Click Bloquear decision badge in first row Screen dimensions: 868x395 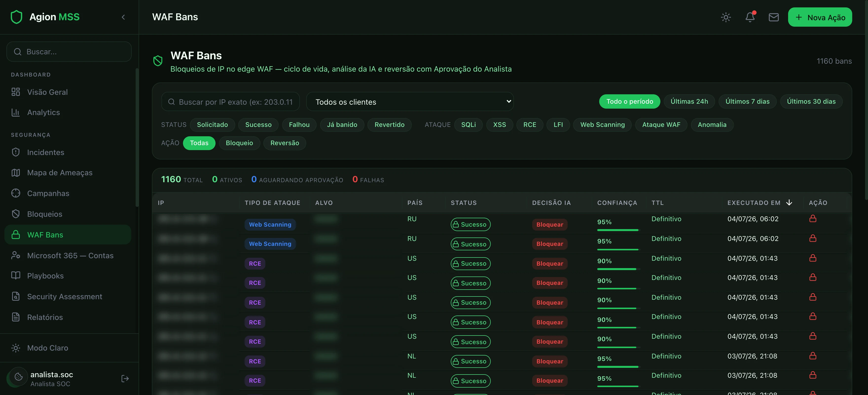[550, 225]
